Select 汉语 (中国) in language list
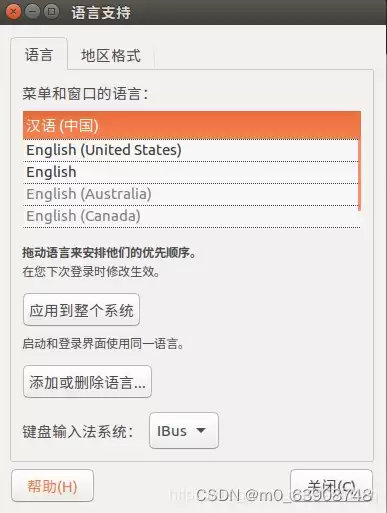Viewport: 387px width, 513px height. 192,125
